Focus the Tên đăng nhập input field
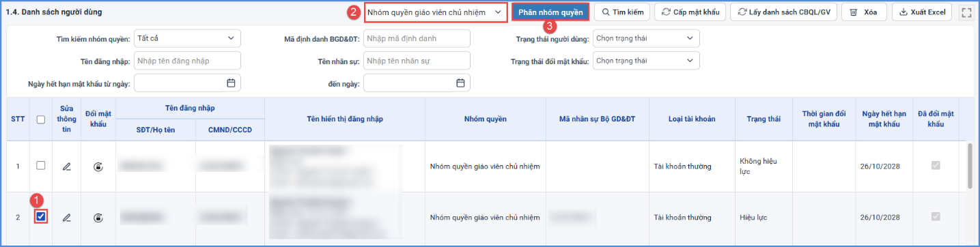This screenshot has width=980, height=247. click(x=188, y=61)
